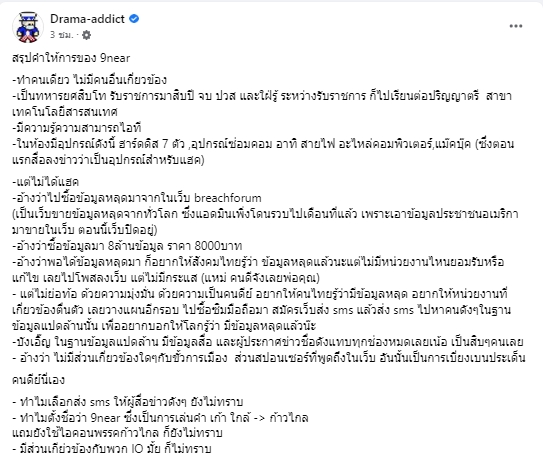The image size is (543, 466).
Task: Click the word breachforum in the post
Action: point(228,198)
